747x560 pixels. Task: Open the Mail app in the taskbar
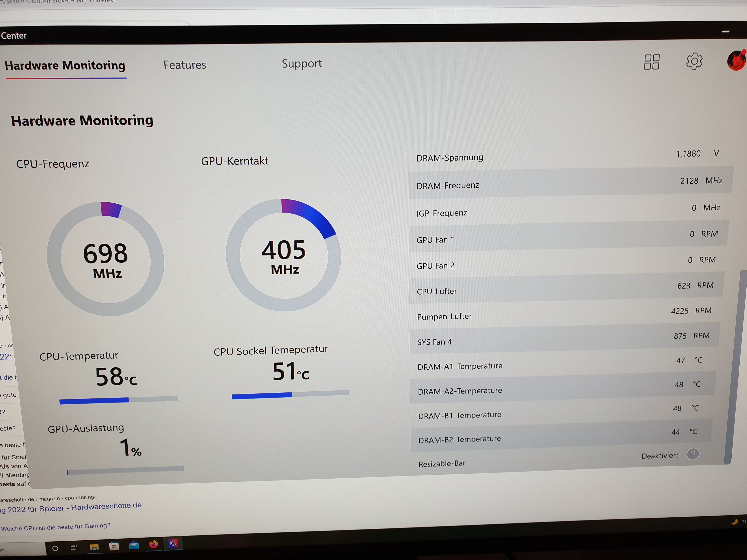tap(134, 545)
